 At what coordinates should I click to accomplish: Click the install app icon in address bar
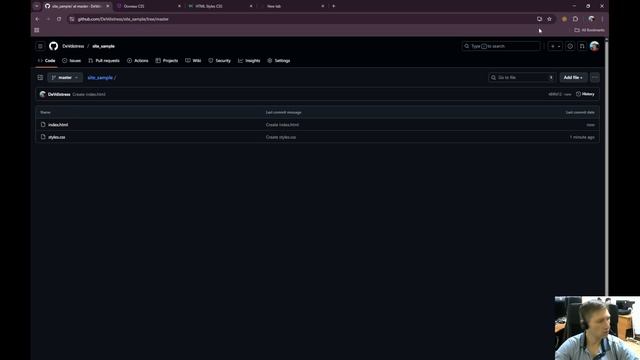pos(539,19)
